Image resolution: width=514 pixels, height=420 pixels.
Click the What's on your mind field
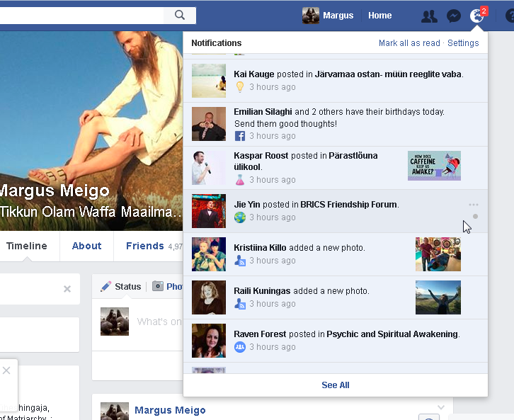[x=159, y=322]
